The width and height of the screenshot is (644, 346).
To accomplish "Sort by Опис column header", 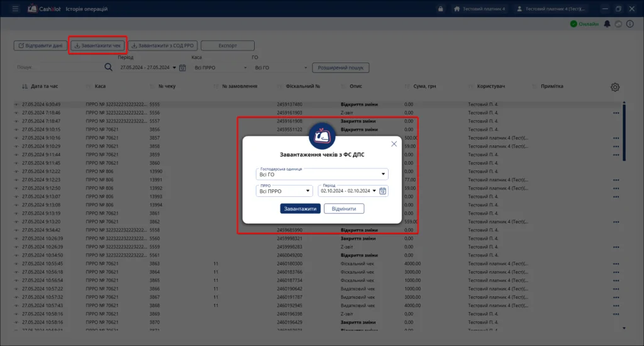I will coord(356,86).
